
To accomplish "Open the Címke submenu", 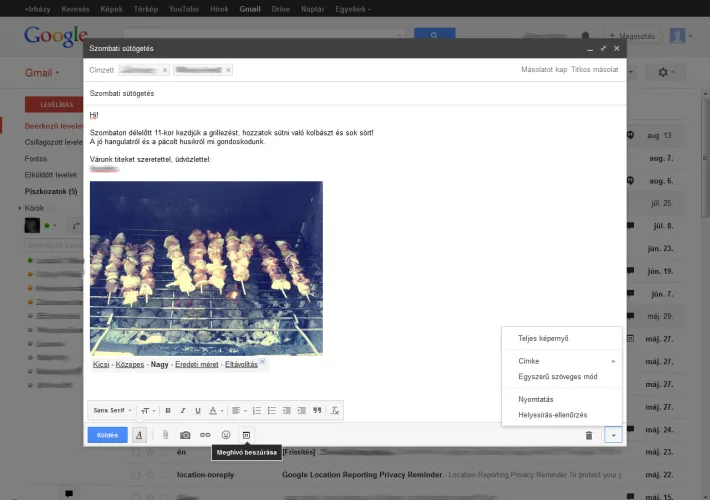I will pyautogui.click(x=561, y=361).
